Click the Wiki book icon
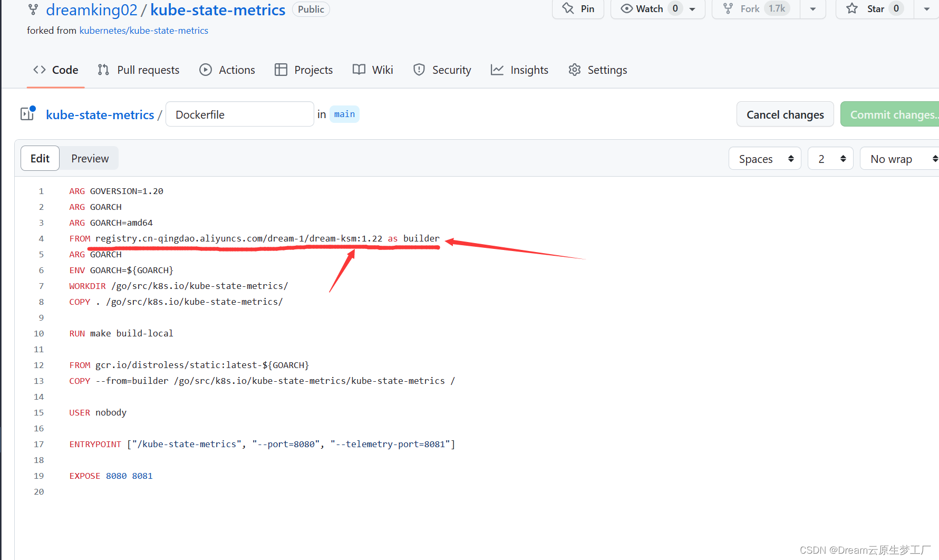939x560 pixels. pos(359,70)
